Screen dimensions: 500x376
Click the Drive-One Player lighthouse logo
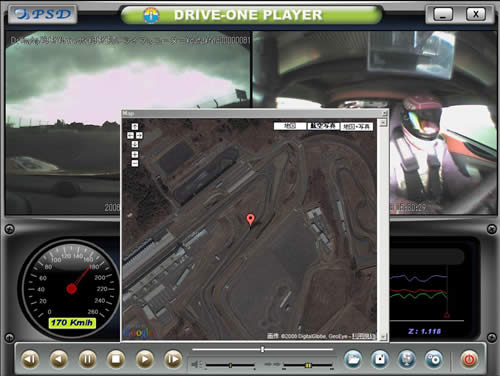click(x=151, y=15)
